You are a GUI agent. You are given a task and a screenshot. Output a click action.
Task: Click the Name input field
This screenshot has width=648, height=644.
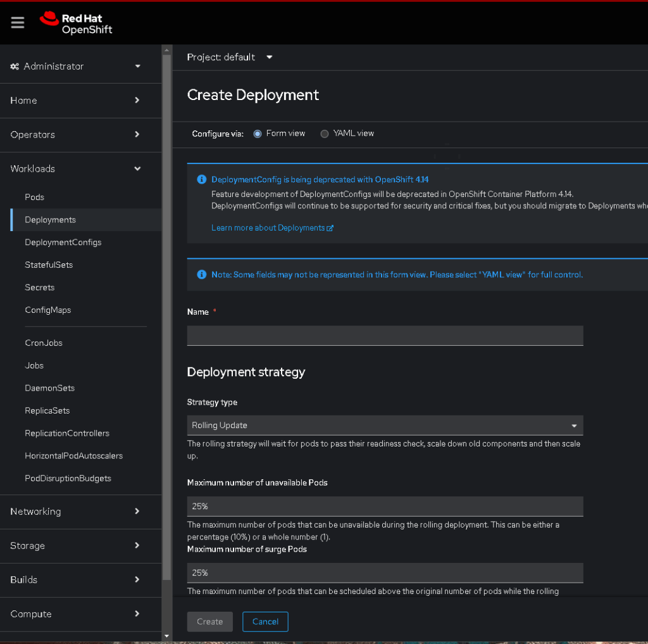pyautogui.click(x=385, y=336)
